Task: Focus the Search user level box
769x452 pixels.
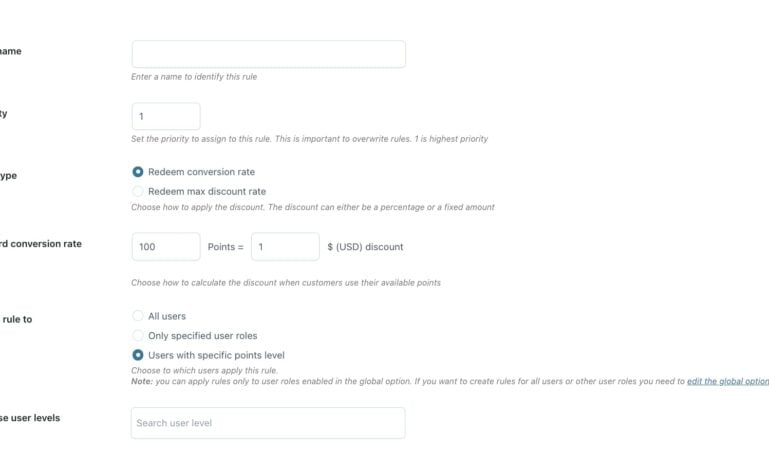Action: (x=268, y=423)
